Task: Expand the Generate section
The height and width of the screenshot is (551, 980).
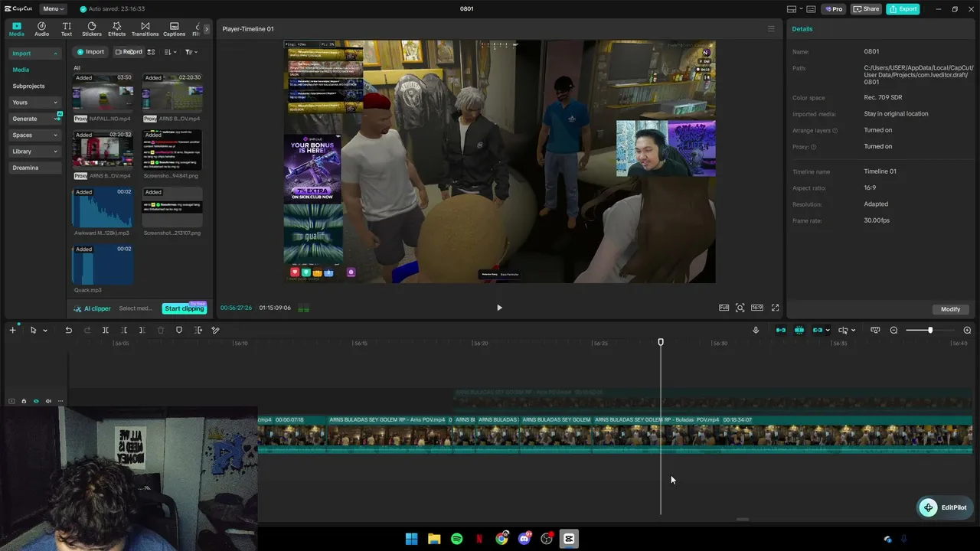Action: 34,119
